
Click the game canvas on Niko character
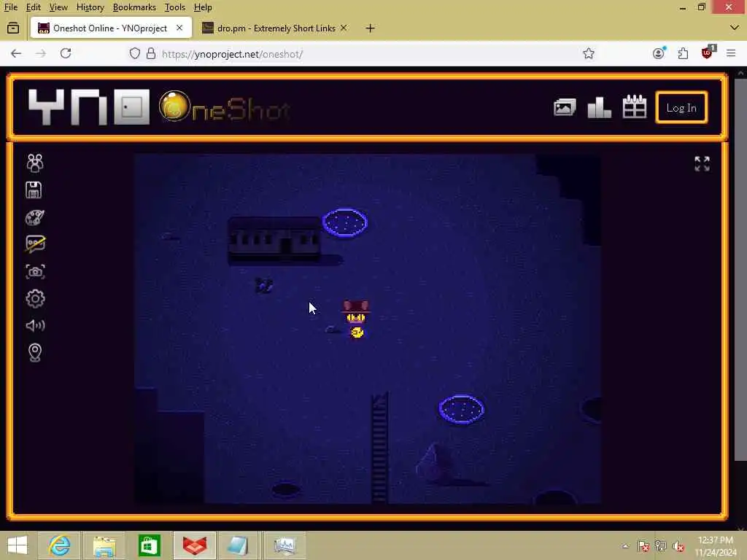(356, 319)
